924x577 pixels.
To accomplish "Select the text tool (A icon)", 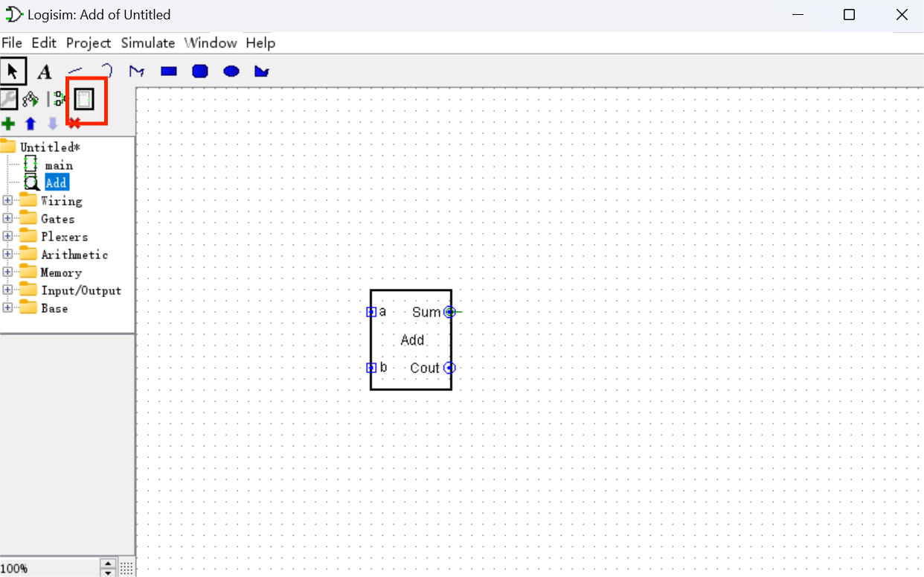I will point(45,71).
